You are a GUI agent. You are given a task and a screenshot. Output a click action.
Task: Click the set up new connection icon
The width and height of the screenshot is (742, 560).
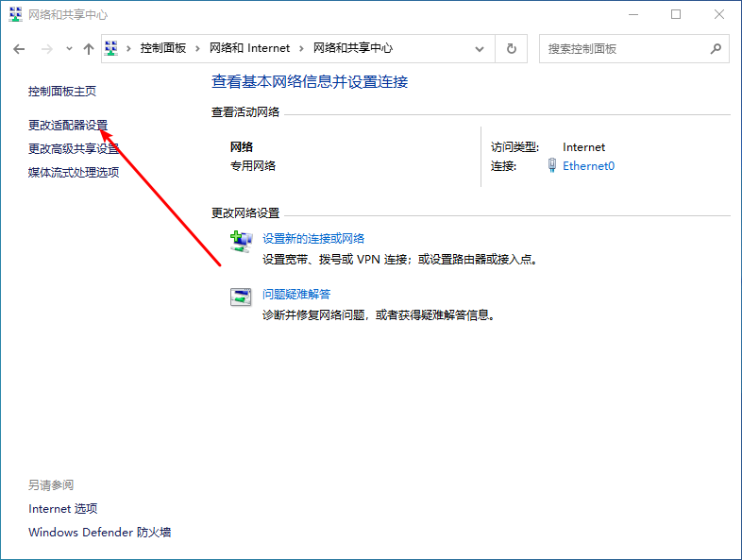click(x=242, y=242)
